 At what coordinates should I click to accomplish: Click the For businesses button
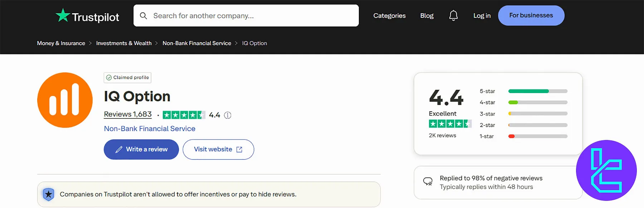(531, 15)
